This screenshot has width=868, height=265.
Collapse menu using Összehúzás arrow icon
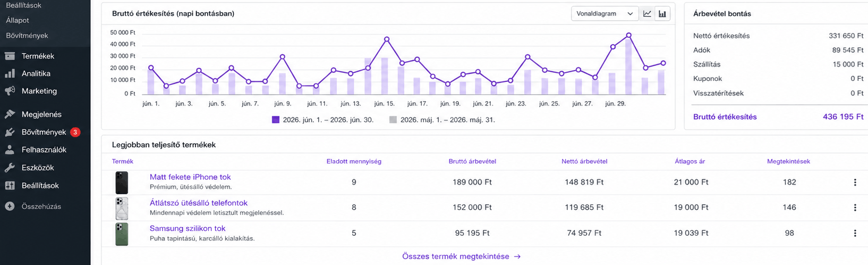[x=10, y=206]
